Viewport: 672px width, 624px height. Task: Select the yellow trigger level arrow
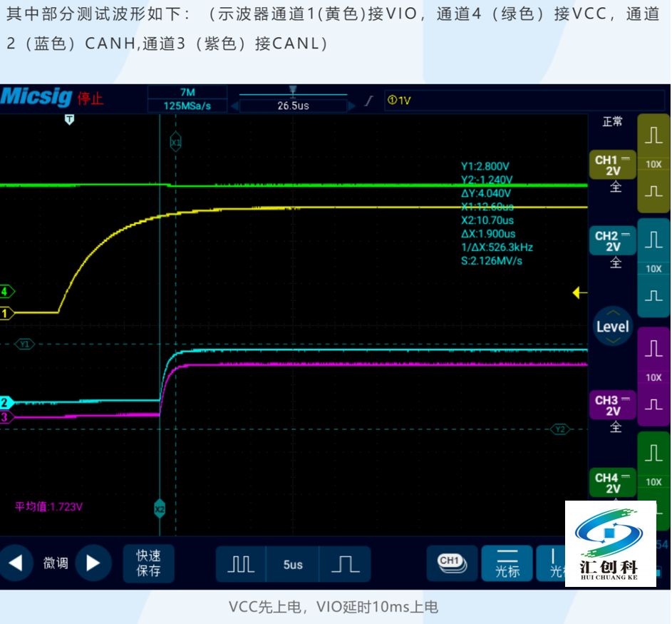(x=580, y=292)
